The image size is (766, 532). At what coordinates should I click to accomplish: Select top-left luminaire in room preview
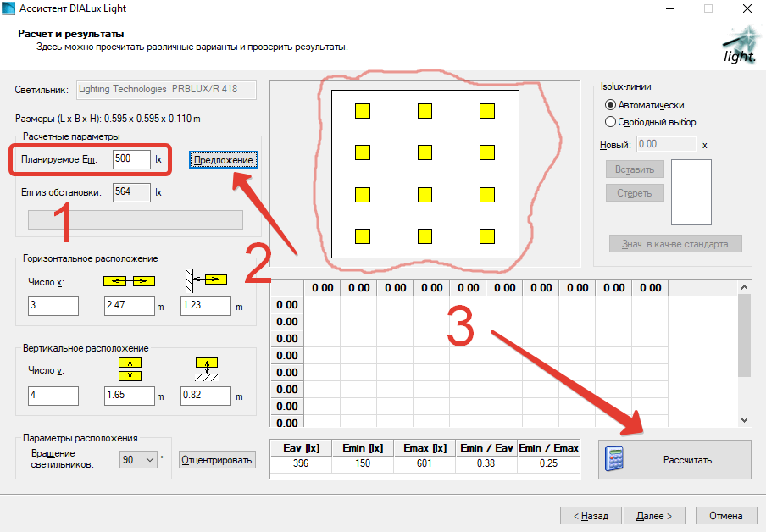tap(362, 111)
